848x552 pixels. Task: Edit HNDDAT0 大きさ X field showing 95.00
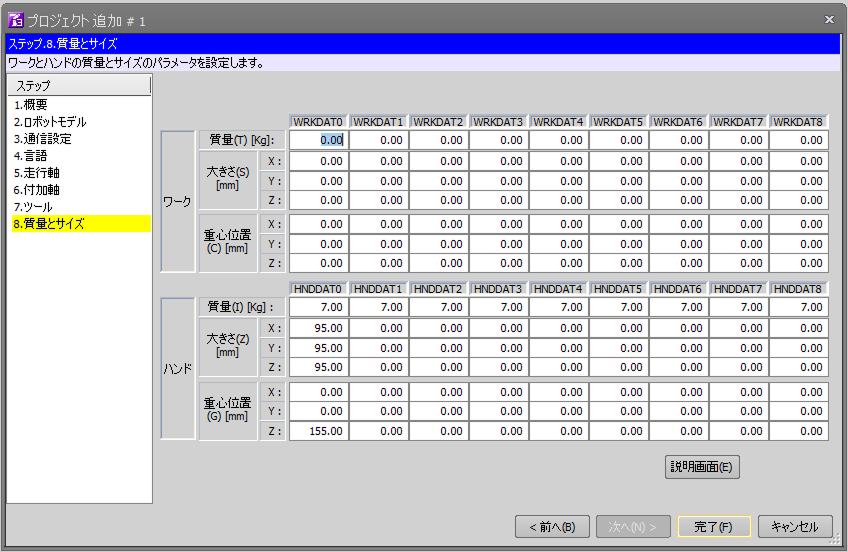[x=319, y=328]
